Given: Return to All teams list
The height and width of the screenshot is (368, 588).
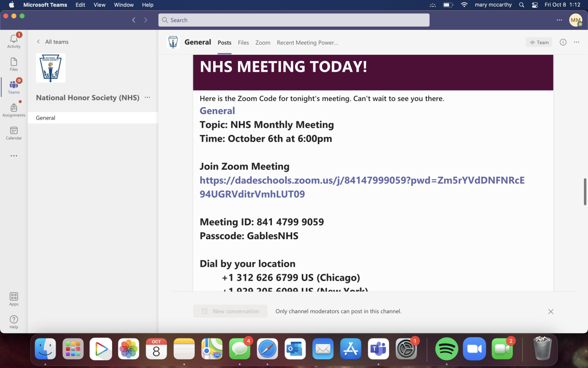Looking at the screenshot, I should (x=52, y=42).
